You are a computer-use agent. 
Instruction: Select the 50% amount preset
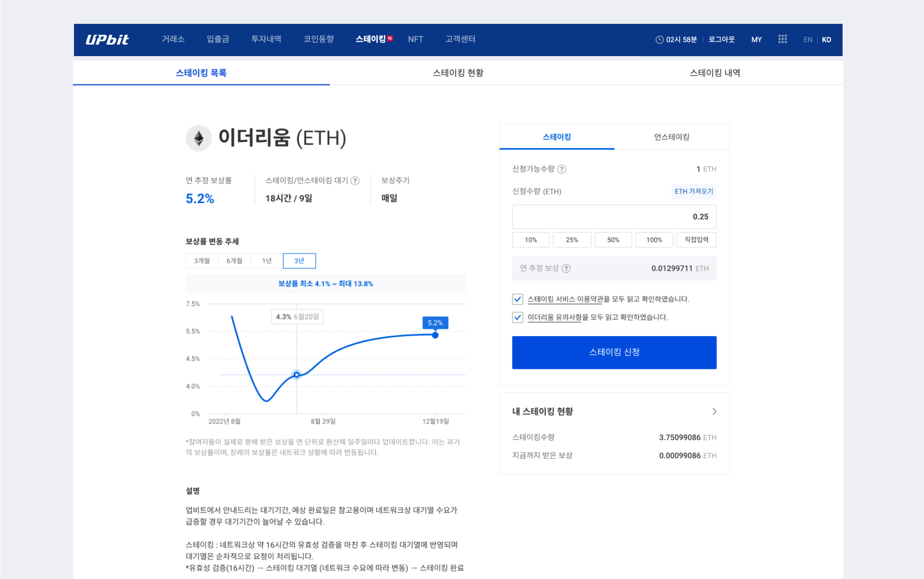613,240
